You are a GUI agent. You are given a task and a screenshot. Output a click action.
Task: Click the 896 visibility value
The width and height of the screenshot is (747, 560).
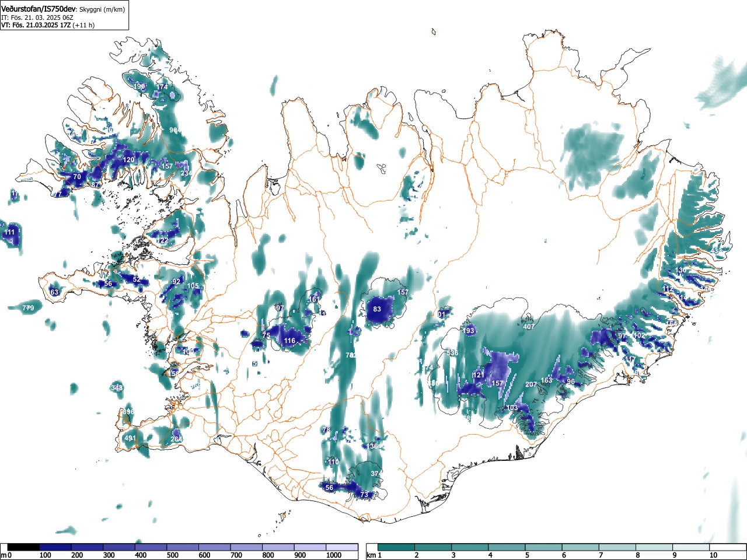pyautogui.click(x=129, y=412)
